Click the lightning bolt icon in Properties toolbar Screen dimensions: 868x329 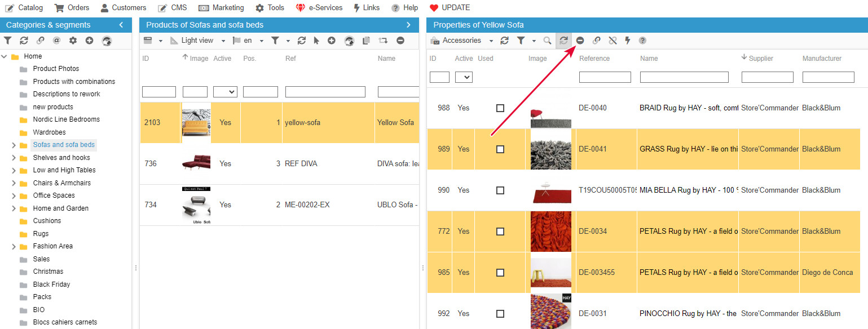[x=627, y=41]
